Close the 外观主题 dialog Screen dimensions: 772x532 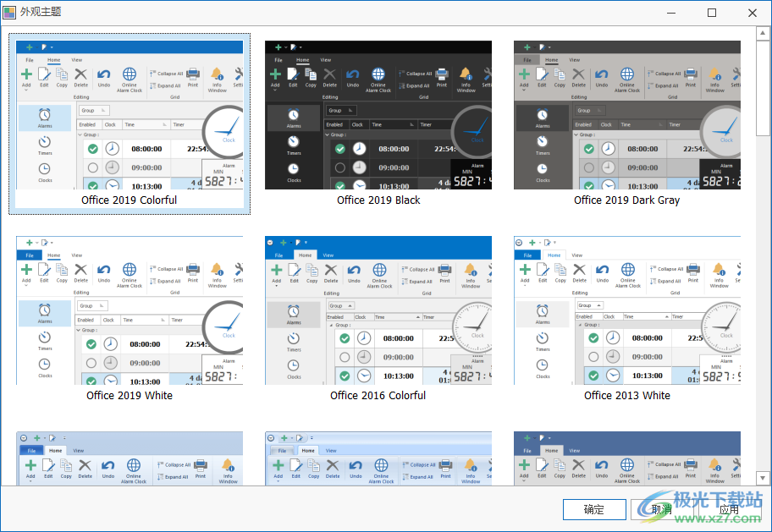pyautogui.click(x=753, y=13)
